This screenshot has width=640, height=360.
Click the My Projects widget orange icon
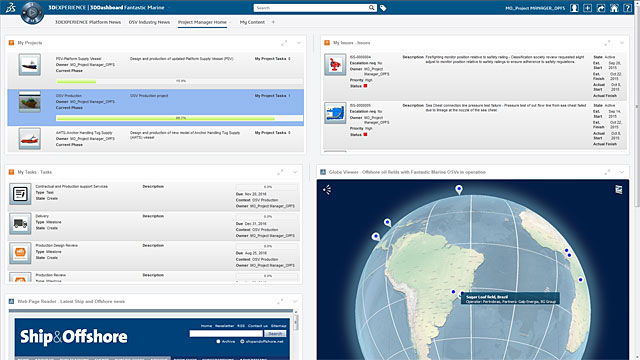(x=11, y=42)
